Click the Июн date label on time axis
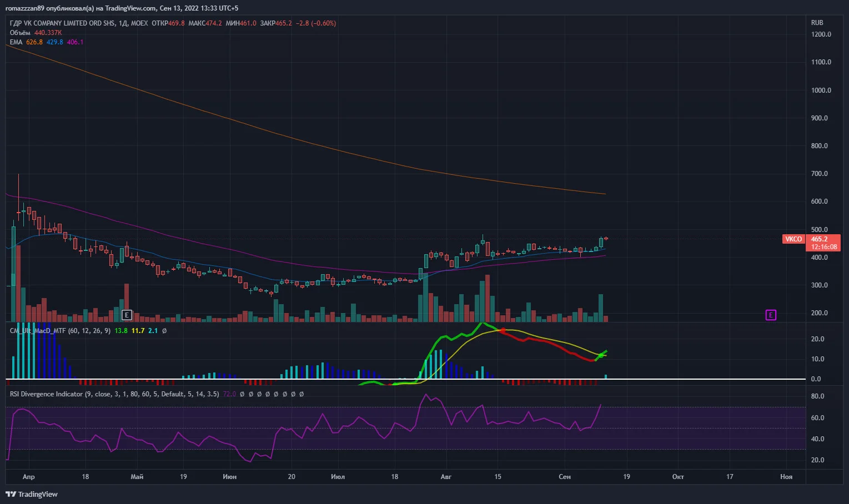The image size is (849, 504). [x=229, y=477]
